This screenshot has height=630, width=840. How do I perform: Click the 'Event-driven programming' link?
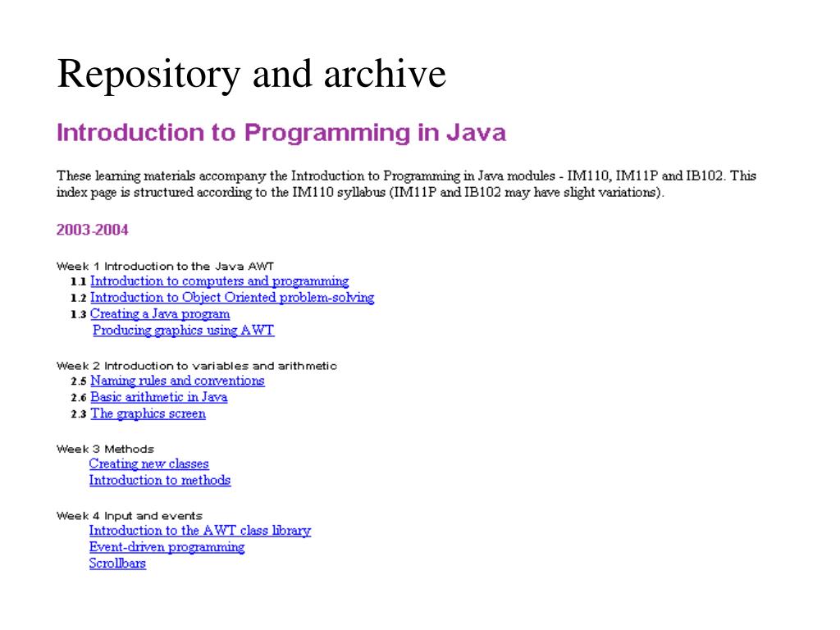coord(167,547)
